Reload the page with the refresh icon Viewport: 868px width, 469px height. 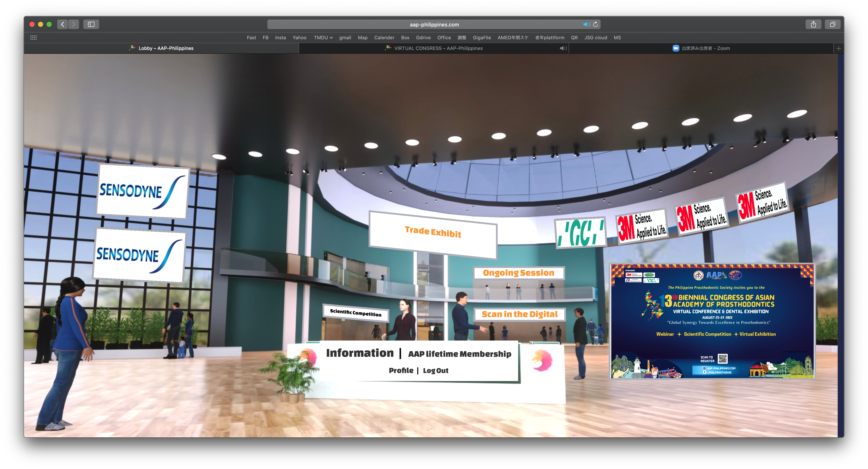pos(595,24)
